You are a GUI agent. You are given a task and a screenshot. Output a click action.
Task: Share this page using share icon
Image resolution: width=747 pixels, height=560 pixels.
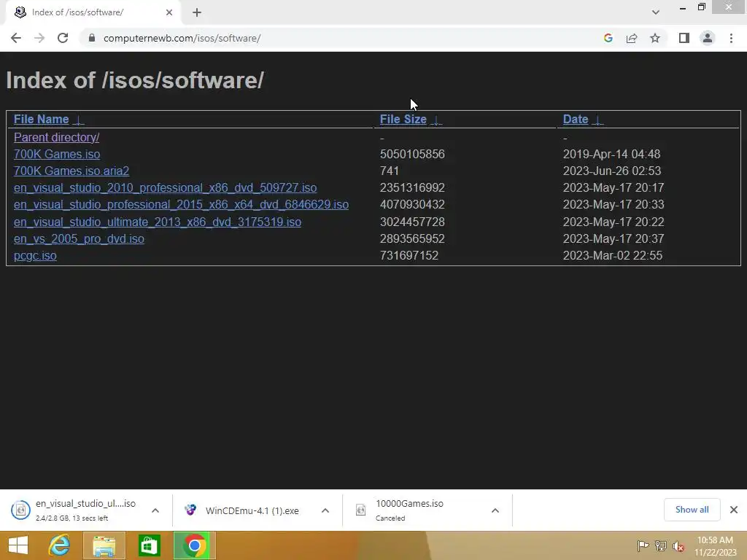pos(632,38)
